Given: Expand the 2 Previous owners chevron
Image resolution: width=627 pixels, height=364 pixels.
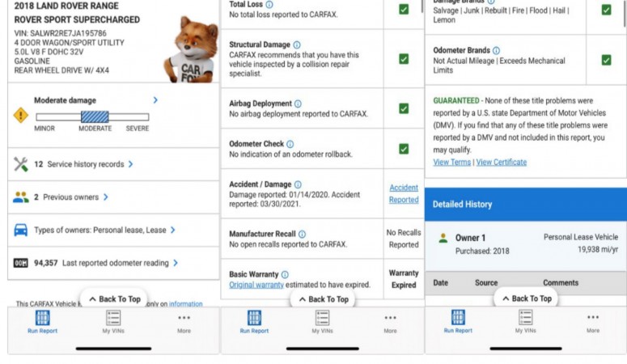Looking at the screenshot, I should tap(105, 197).
